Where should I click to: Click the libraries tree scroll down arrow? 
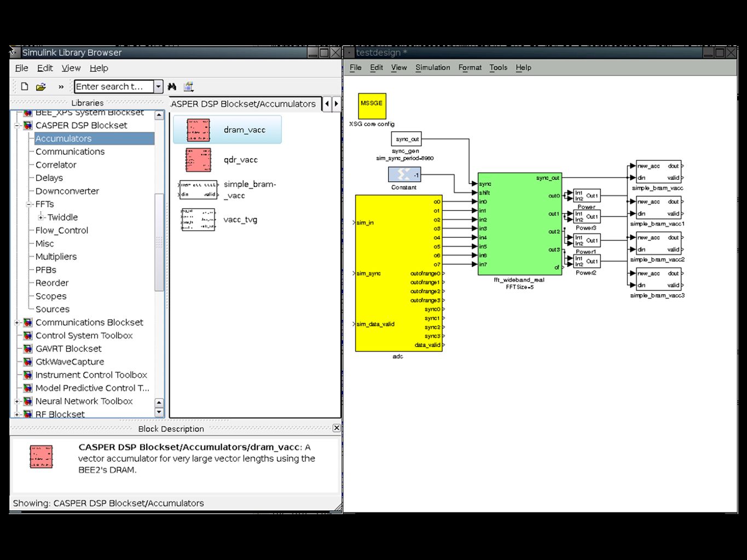(x=159, y=412)
